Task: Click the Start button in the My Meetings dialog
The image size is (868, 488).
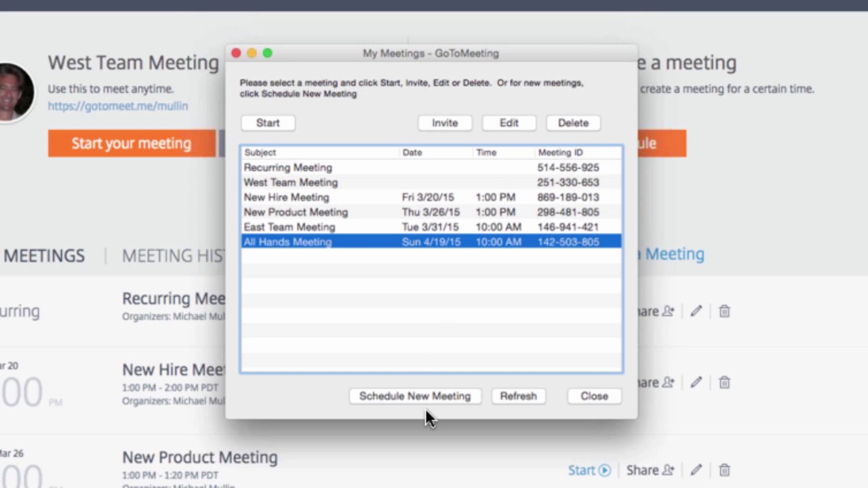Action: tap(268, 123)
